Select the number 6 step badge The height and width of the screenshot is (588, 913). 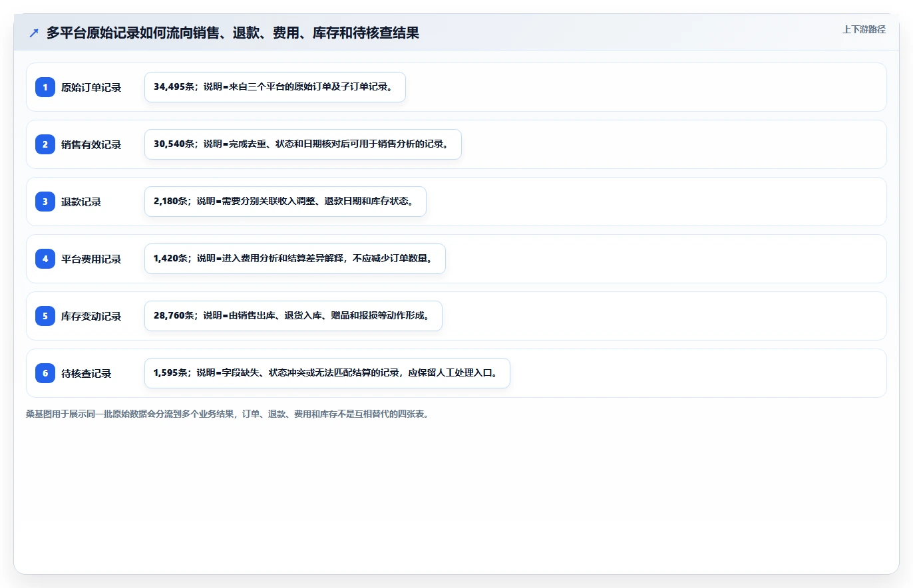[x=45, y=373]
